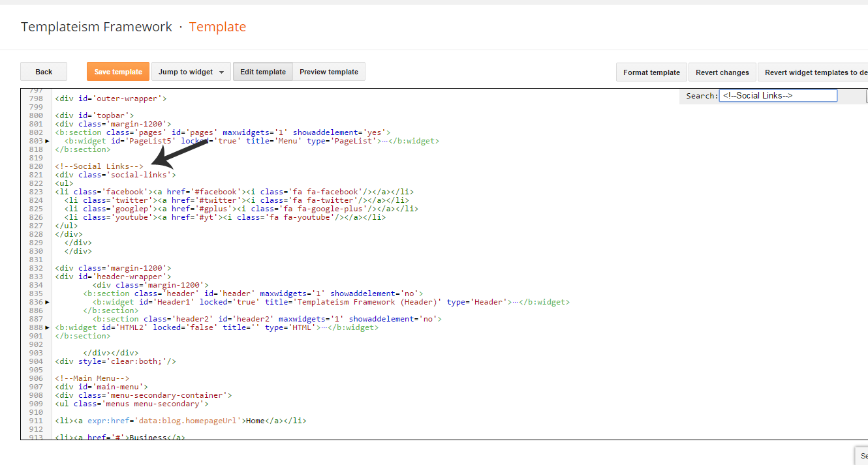Click the b:section class='pages' line

223,132
